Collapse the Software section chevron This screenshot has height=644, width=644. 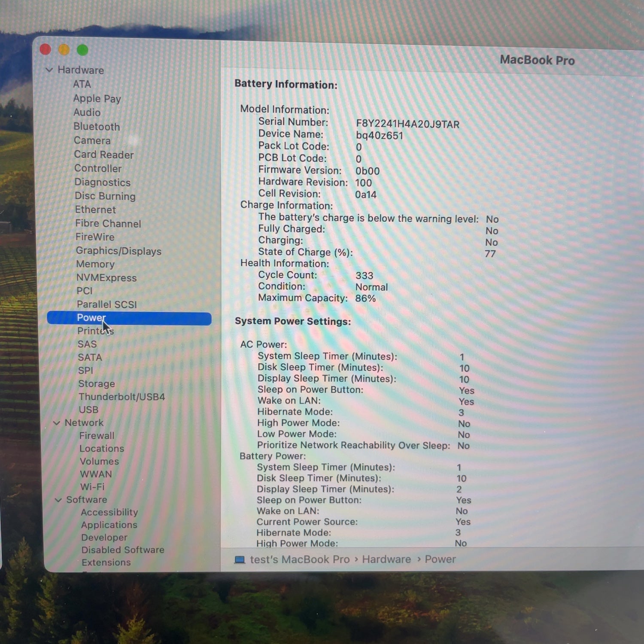coord(58,500)
